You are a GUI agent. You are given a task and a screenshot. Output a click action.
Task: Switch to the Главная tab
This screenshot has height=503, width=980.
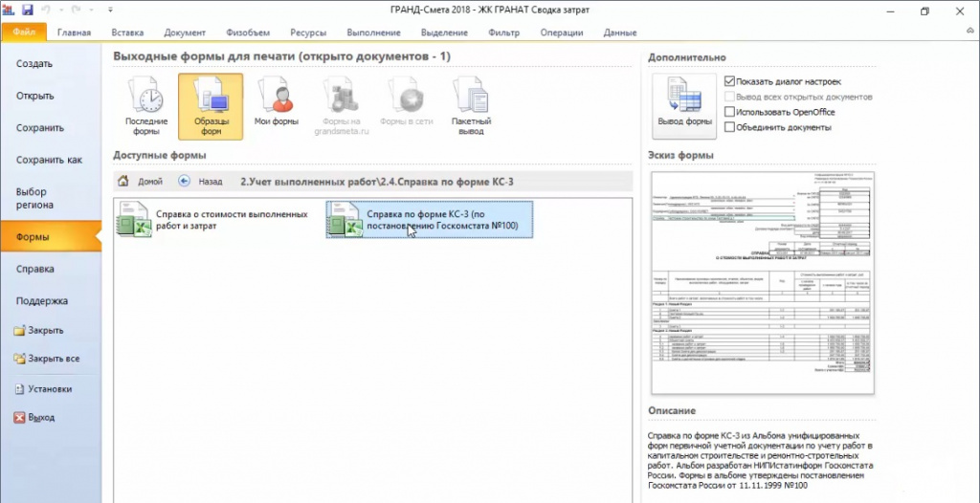tap(75, 33)
